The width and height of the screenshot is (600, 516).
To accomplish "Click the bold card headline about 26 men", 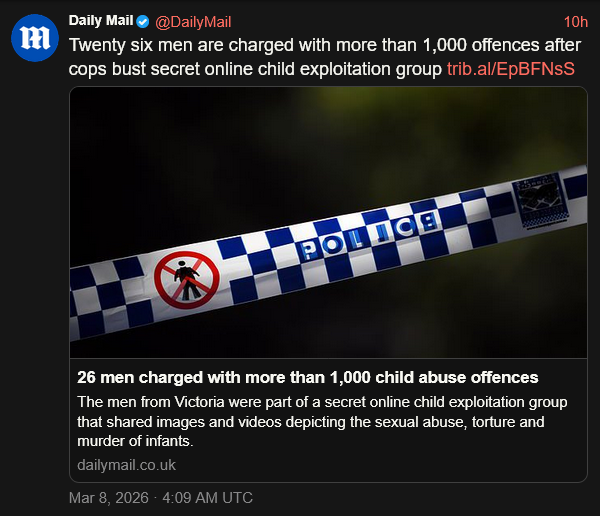I will pos(308,378).
